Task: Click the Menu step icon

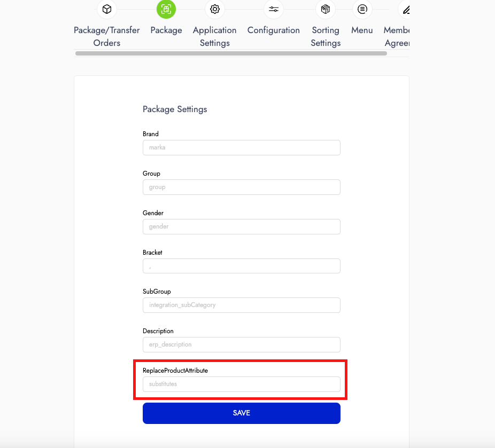Action: 362,9
